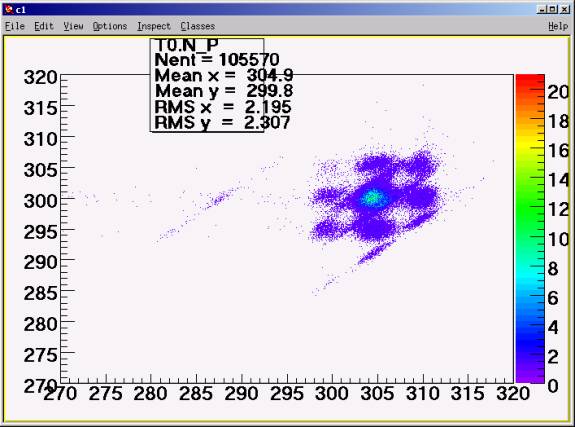The height and width of the screenshot is (427, 575).
Task: Open the Options menu
Action: point(110,26)
